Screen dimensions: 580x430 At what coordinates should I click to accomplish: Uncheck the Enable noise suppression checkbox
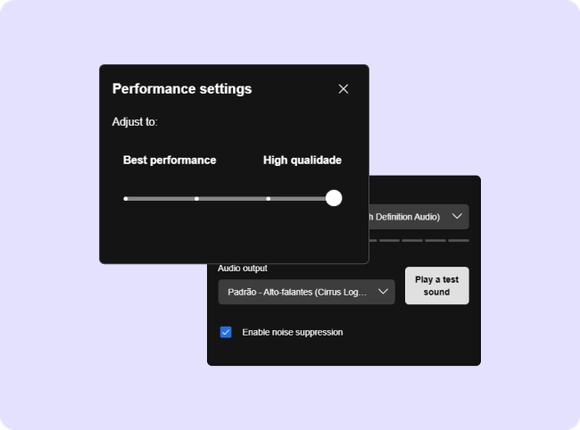pyautogui.click(x=226, y=332)
